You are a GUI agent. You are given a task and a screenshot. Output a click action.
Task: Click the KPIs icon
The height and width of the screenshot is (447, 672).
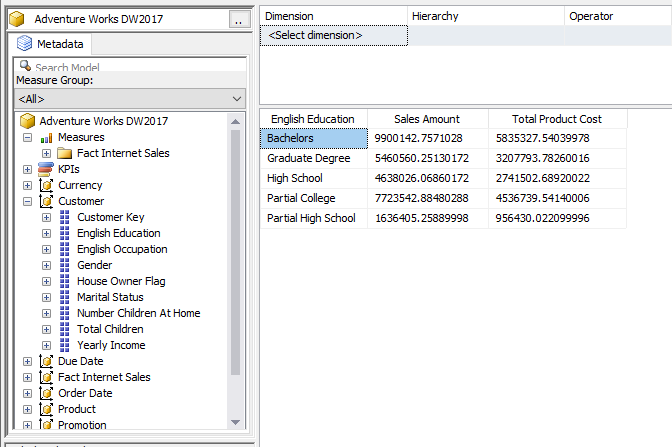pyautogui.click(x=46, y=169)
